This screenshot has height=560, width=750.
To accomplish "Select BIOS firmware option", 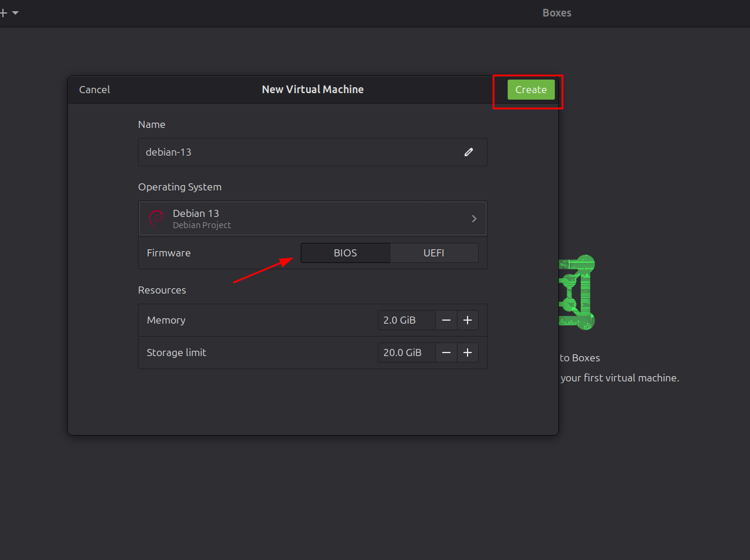I will tap(346, 253).
